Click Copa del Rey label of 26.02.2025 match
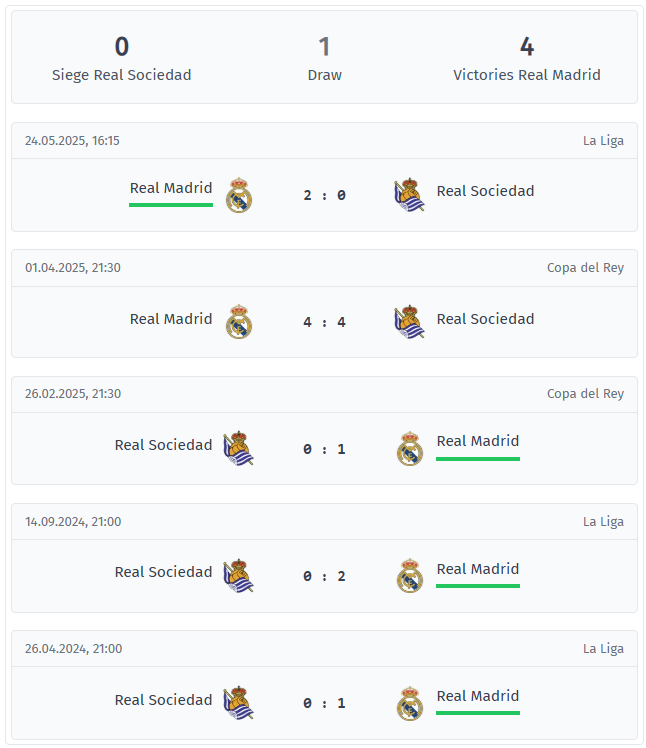This screenshot has width=646, height=748. (x=585, y=394)
